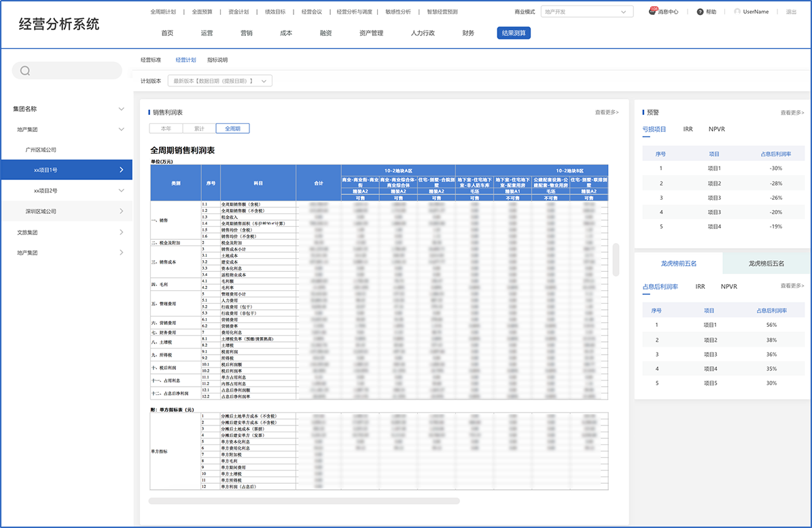Click the UserName avatar icon

pyautogui.click(x=737, y=12)
